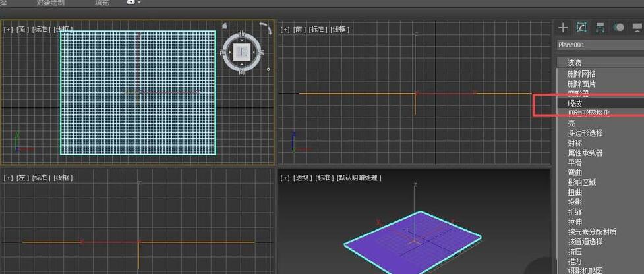This screenshot has height=274, width=644.
Task: Open the dropdown arrow beside the ribbon icon
Action: [x=140, y=2]
